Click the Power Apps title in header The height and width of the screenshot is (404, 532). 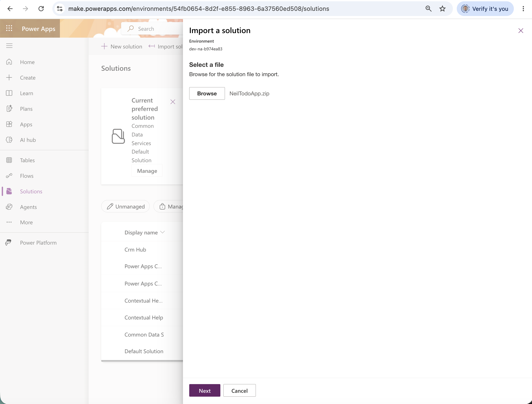click(x=38, y=29)
